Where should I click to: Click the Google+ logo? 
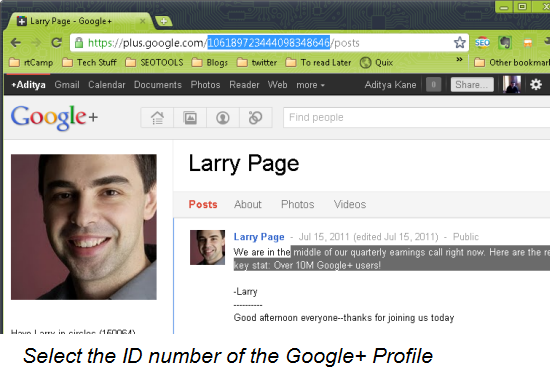(x=54, y=117)
